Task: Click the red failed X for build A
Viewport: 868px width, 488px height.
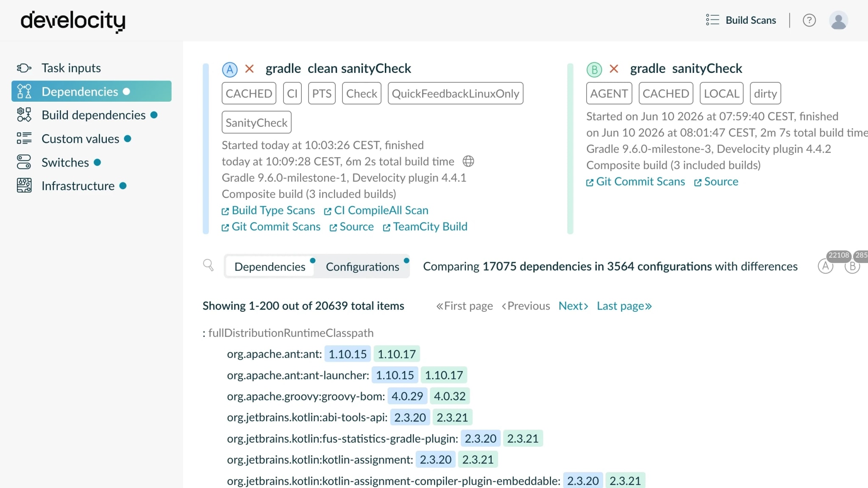Action: pos(250,69)
